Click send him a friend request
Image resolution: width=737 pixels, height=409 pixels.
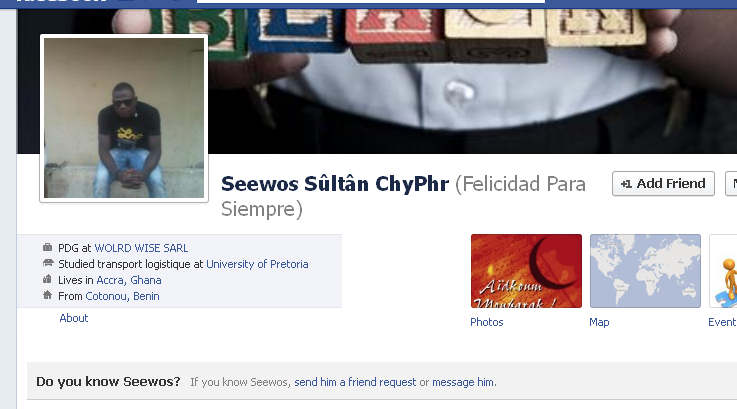[x=355, y=382]
